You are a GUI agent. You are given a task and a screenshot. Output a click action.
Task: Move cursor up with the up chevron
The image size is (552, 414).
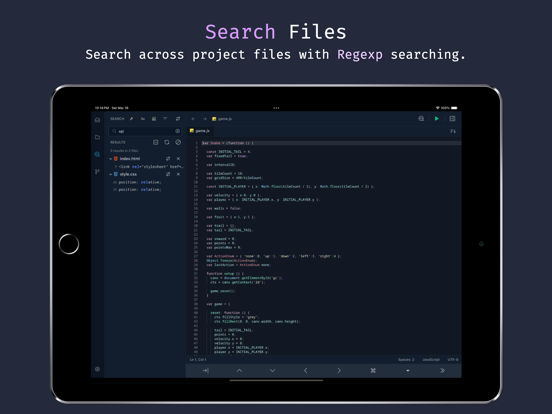pos(239,371)
